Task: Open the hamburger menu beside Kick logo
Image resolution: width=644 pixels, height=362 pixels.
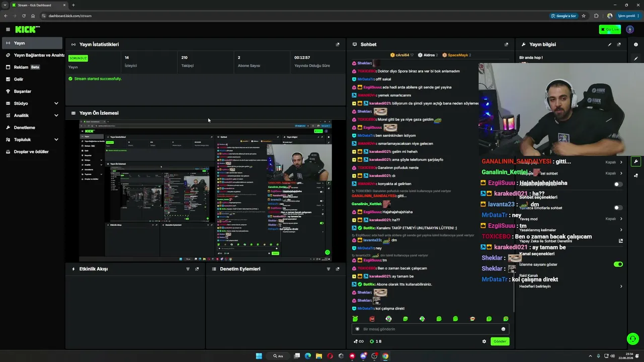Action: [8, 30]
